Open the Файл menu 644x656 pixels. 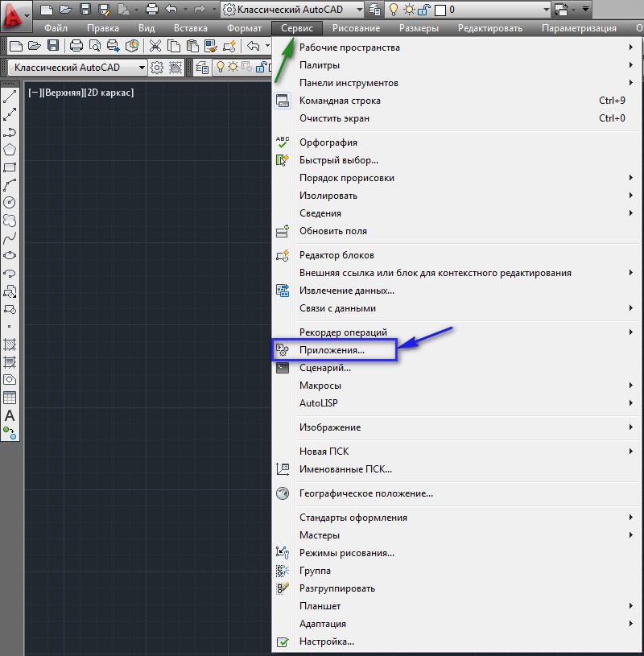[x=56, y=28]
